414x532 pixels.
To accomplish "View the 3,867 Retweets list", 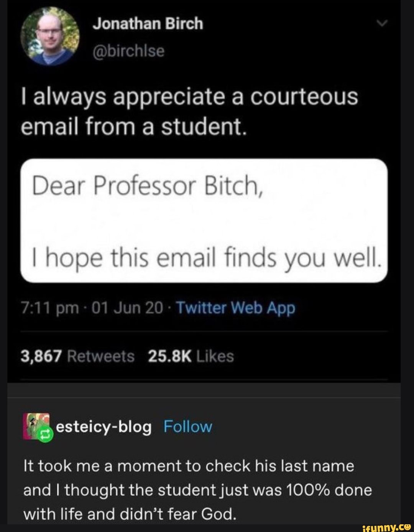I will (x=78, y=356).
